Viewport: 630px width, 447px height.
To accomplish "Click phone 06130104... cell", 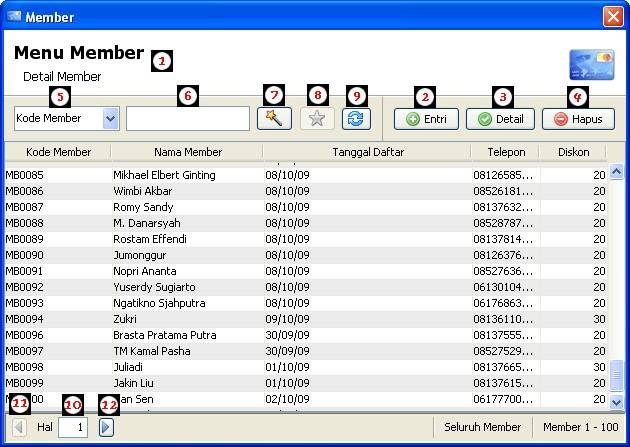I will pos(503,287).
